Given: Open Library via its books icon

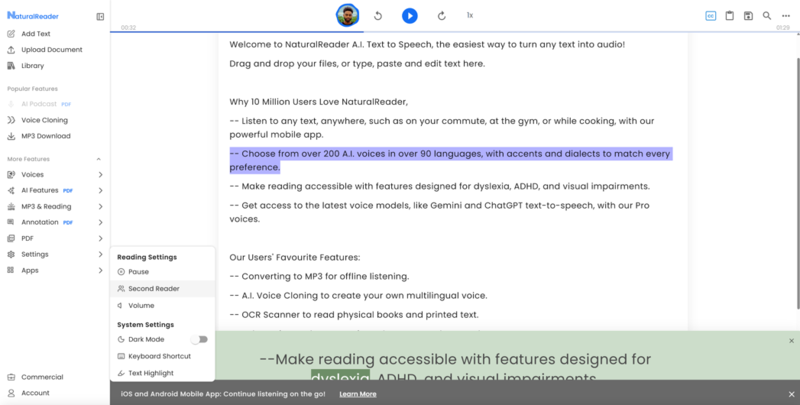Looking at the screenshot, I should pos(11,66).
